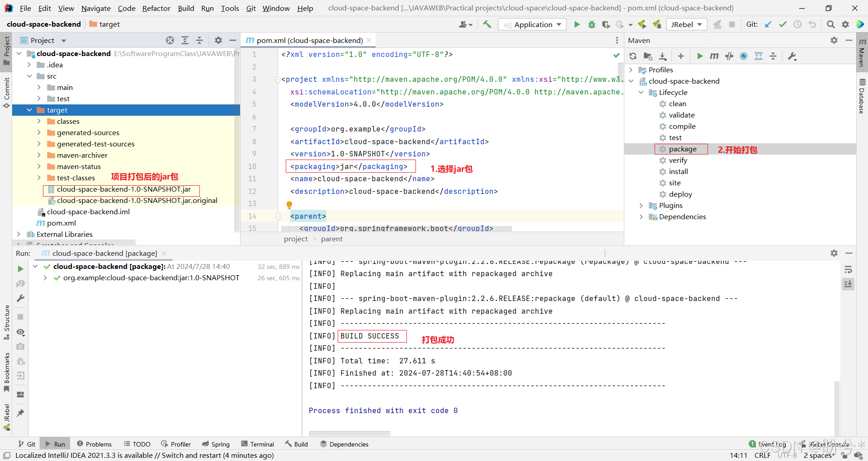Click Maven download sources icon
Image resolution: width=868 pixels, height=461 pixels.
pyautogui.click(x=663, y=56)
